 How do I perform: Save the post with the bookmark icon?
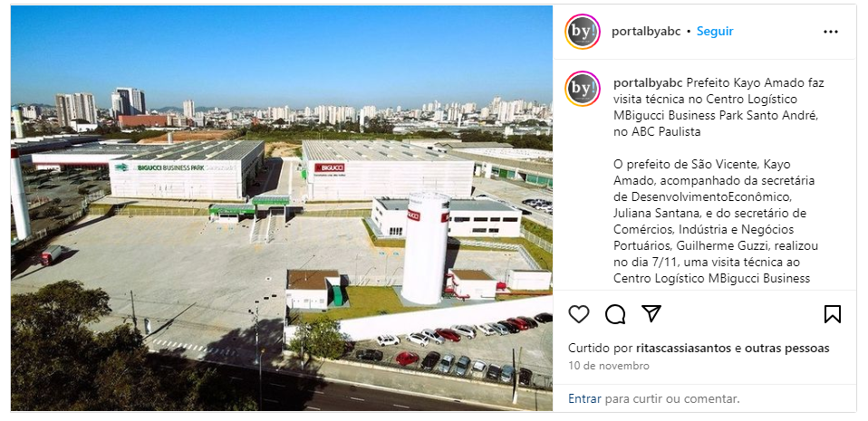point(832,314)
